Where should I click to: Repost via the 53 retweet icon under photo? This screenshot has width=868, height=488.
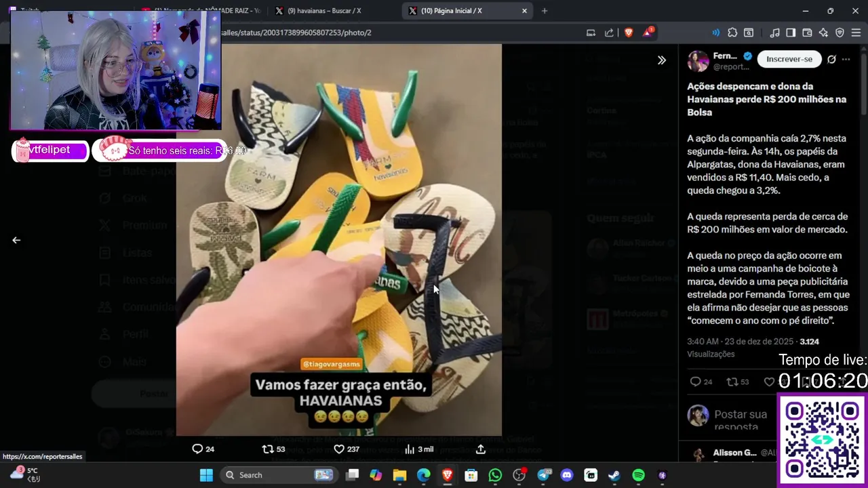click(273, 449)
